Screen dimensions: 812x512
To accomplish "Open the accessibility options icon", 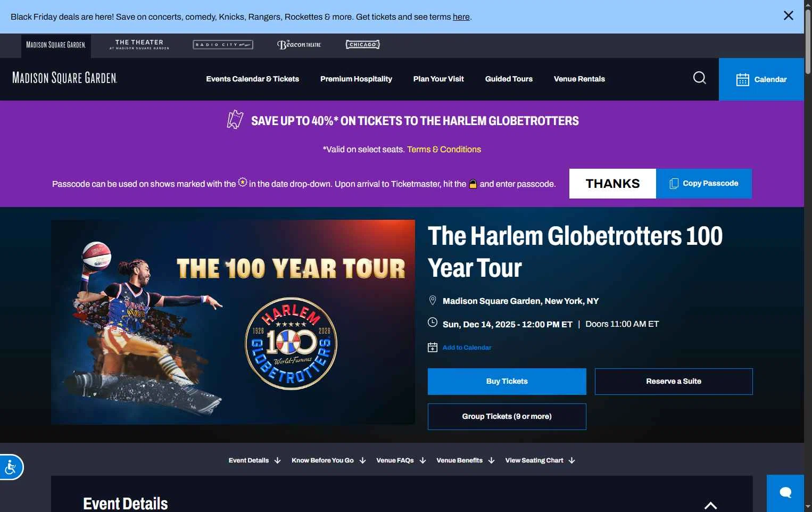I will point(11,467).
